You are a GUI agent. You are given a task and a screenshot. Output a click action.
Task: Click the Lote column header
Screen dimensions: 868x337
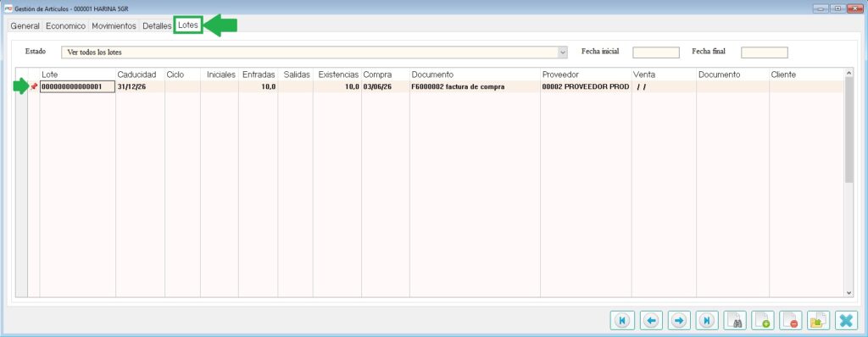coord(77,75)
